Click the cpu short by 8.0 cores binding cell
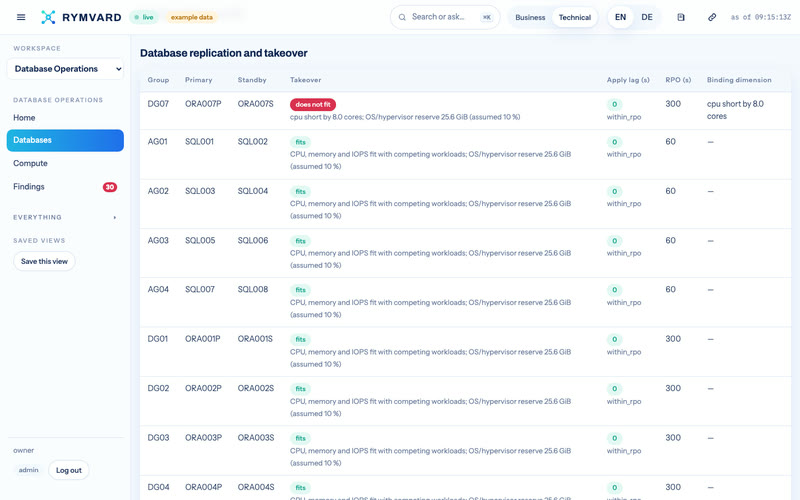The height and width of the screenshot is (500, 800). [x=735, y=110]
